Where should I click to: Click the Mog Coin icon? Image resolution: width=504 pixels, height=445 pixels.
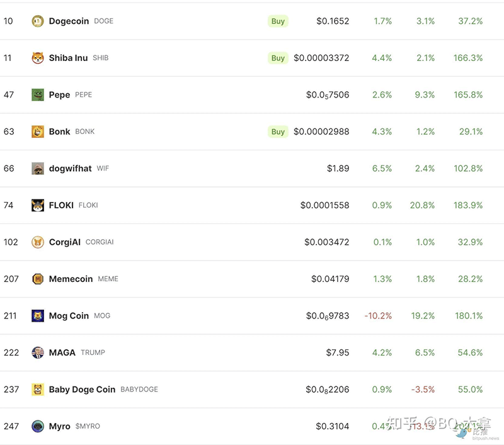coord(38,316)
